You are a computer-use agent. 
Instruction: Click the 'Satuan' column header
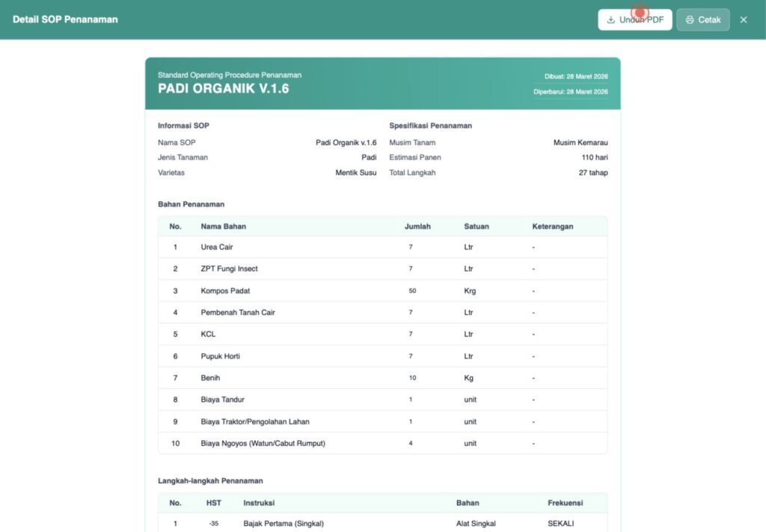(x=477, y=226)
